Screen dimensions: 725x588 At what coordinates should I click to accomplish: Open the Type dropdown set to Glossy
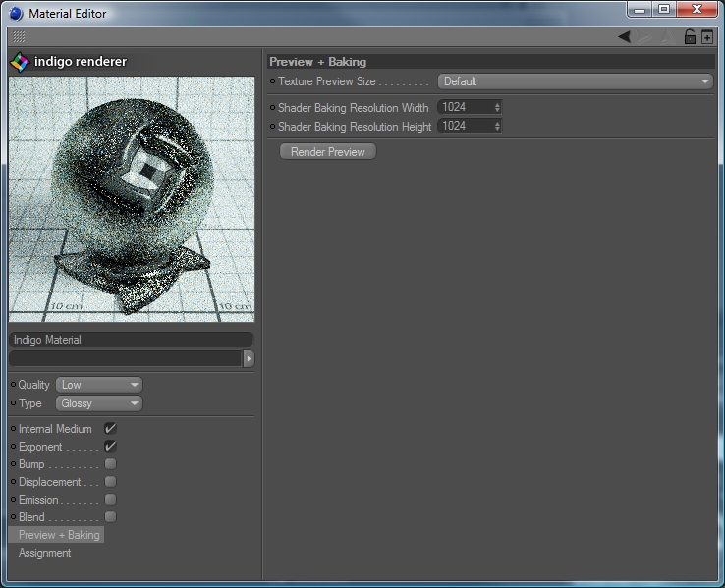click(x=99, y=403)
